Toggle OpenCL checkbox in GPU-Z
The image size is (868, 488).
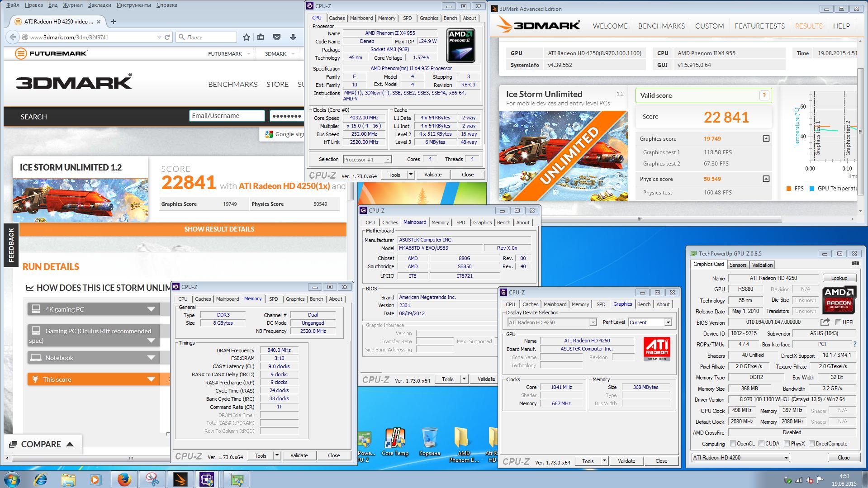click(733, 444)
